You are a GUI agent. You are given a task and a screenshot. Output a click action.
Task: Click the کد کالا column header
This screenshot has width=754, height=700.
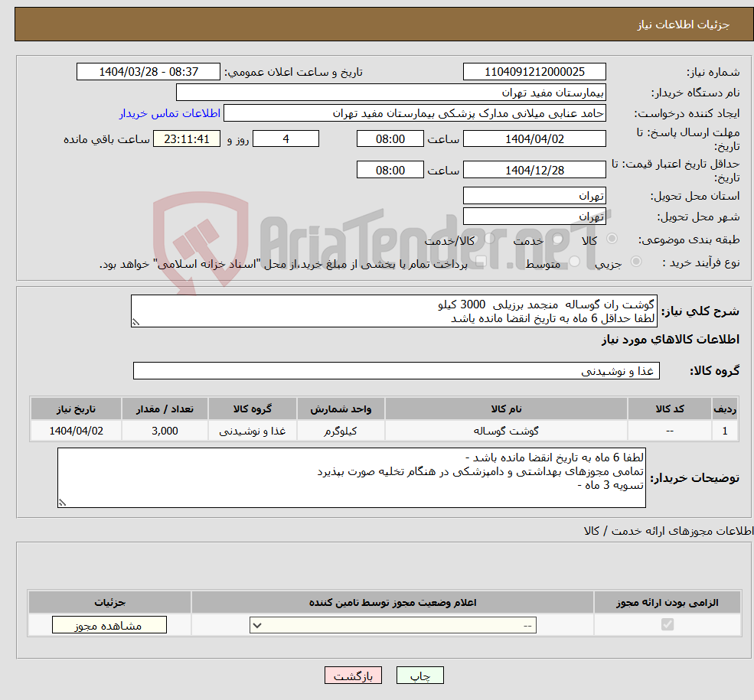pos(669,409)
